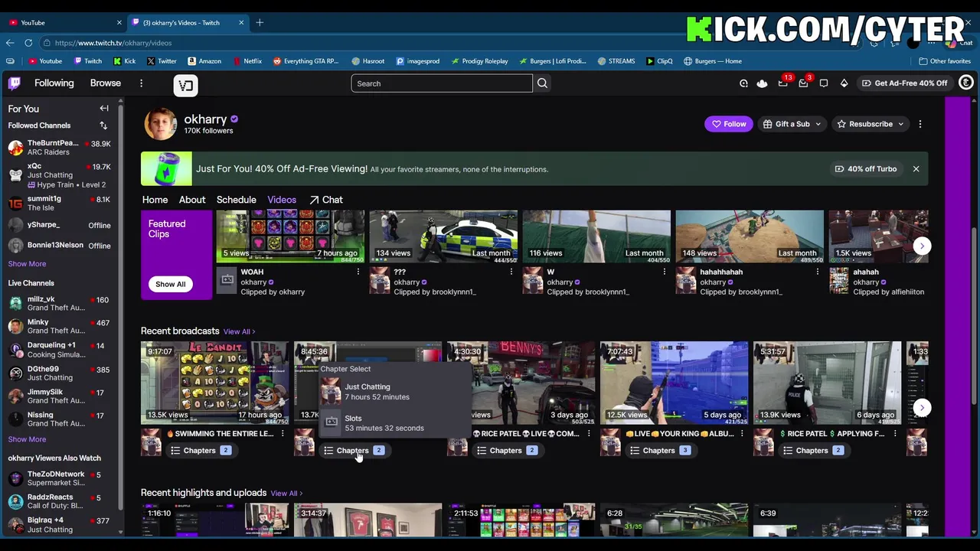Click the crown Prime loot icon
Image resolution: width=980 pixels, height=551 pixels.
[x=762, y=83]
